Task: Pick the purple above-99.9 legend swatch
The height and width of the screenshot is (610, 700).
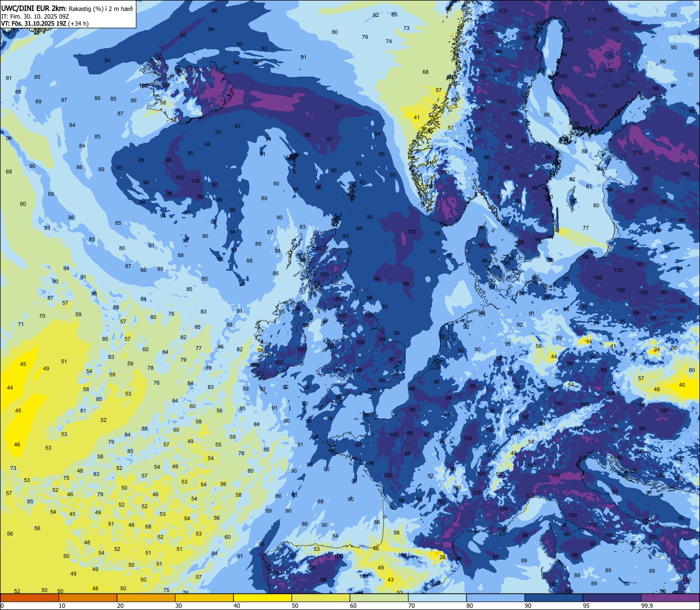Action: click(670, 597)
